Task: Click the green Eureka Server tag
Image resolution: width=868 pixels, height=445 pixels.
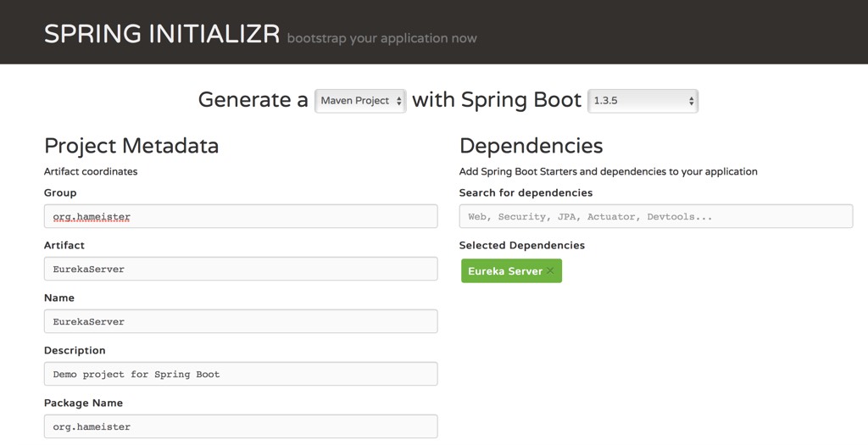Action: coord(505,271)
